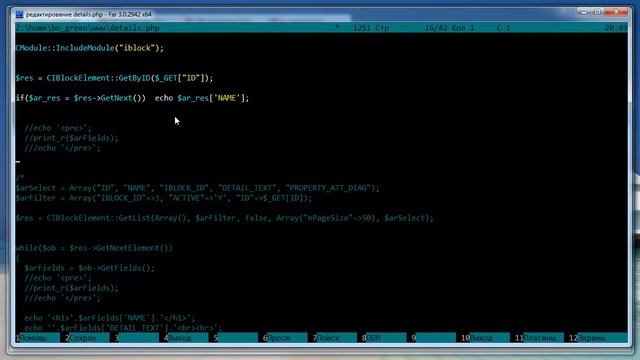640x360 pixels.
Task: Click F12 Экраны (Screens) in key bar
Action: pos(598,338)
